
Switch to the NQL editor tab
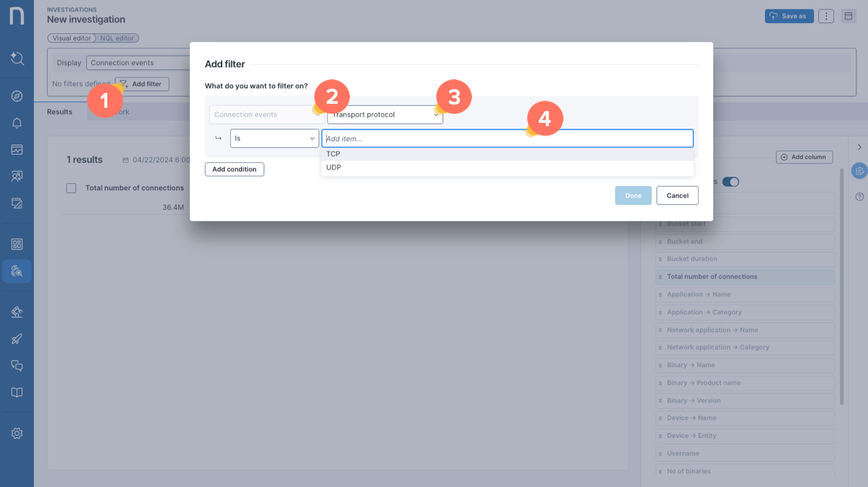click(118, 39)
